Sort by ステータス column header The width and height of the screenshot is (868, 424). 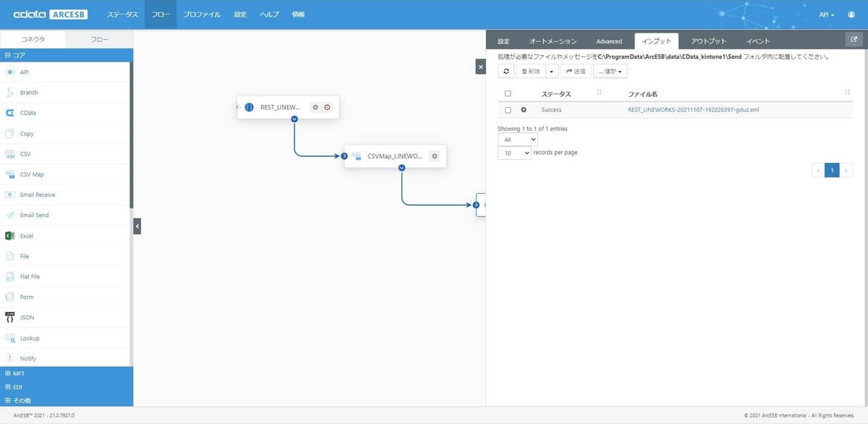(x=571, y=93)
